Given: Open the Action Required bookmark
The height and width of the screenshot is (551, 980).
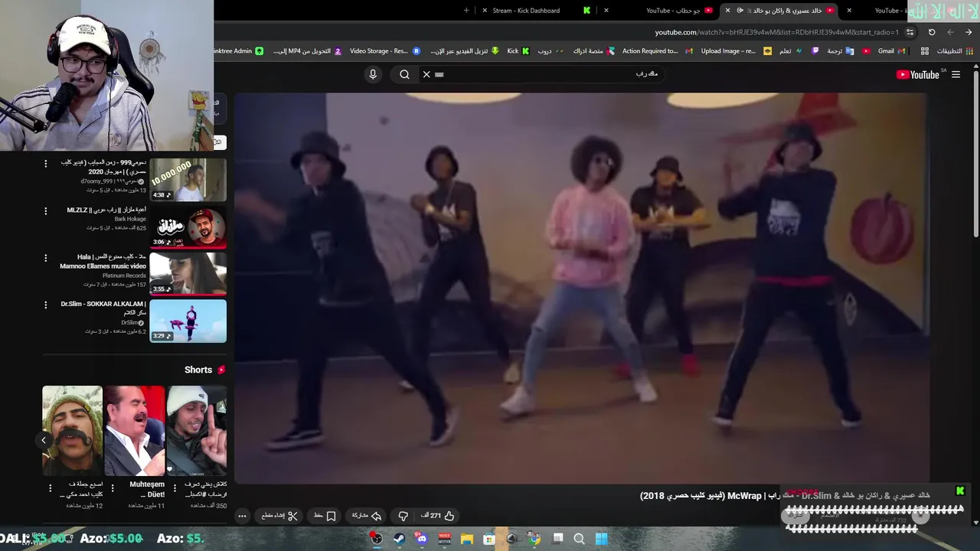Looking at the screenshot, I should (x=658, y=51).
